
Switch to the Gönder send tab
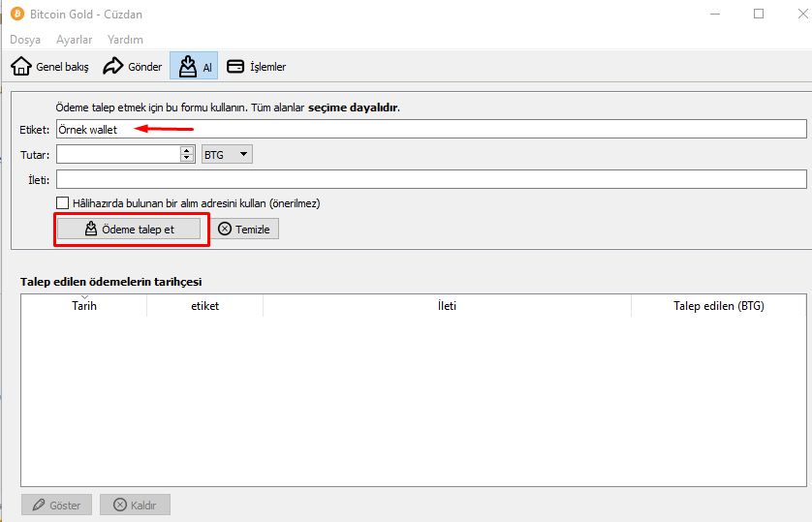pyautogui.click(x=133, y=66)
